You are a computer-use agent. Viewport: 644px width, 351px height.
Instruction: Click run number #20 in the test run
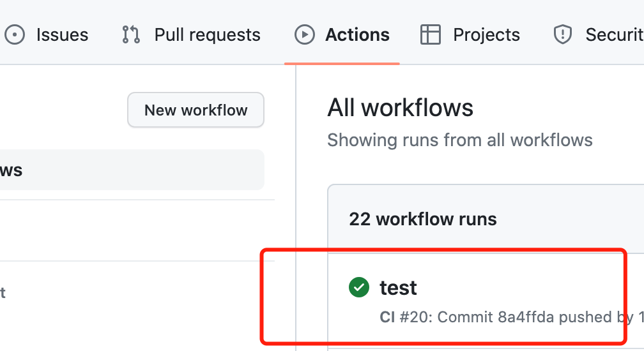[x=413, y=317]
